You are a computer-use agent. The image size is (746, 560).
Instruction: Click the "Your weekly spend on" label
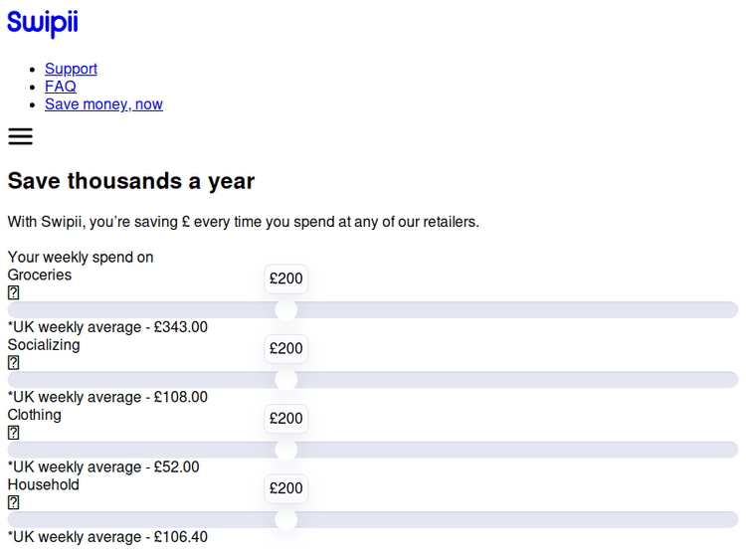(81, 258)
